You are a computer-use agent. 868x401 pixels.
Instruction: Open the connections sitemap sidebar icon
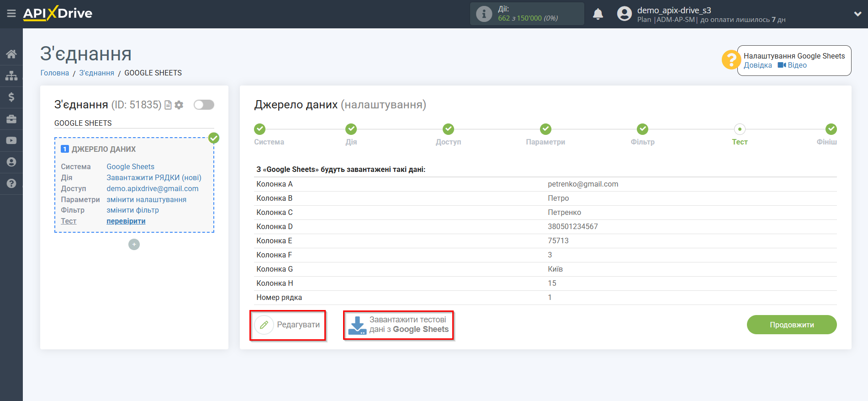coord(11,75)
